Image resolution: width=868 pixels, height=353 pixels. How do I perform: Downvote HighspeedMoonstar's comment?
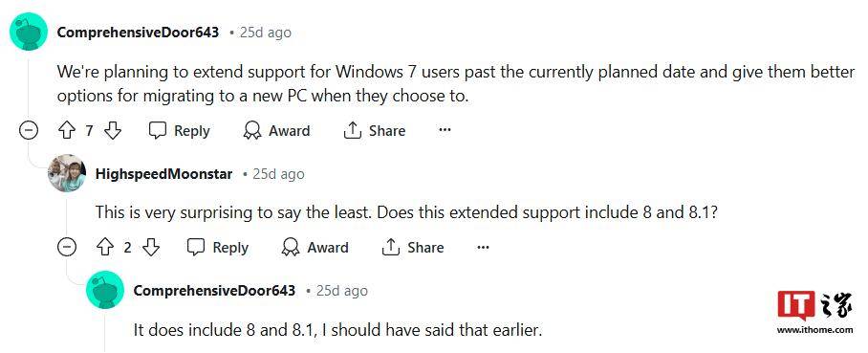coord(151,247)
